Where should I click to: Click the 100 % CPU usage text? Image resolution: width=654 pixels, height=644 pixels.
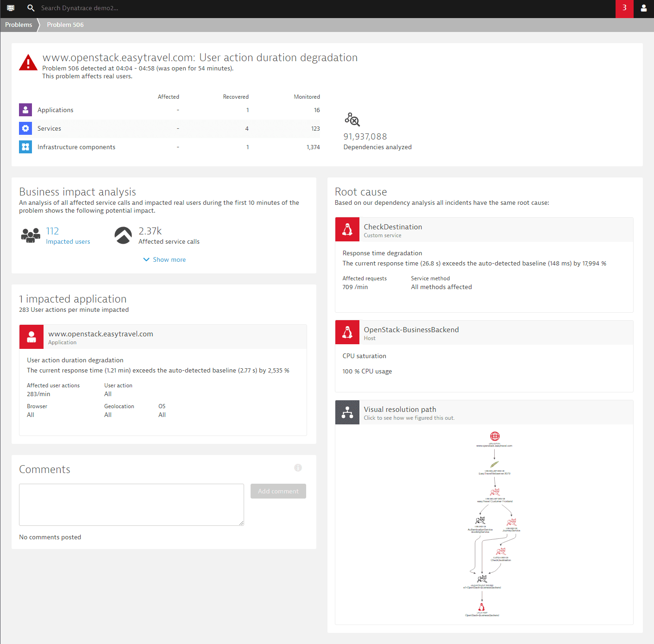tap(367, 371)
